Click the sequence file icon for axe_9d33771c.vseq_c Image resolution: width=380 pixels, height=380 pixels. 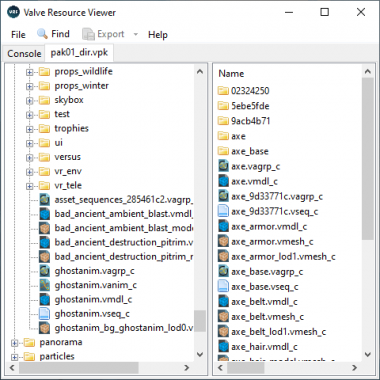click(223, 211)
